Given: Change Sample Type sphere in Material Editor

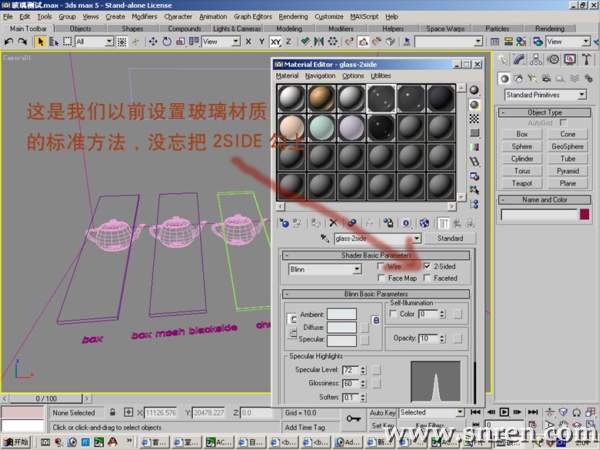Looking at the screenshot, I should tap(474, 90).
